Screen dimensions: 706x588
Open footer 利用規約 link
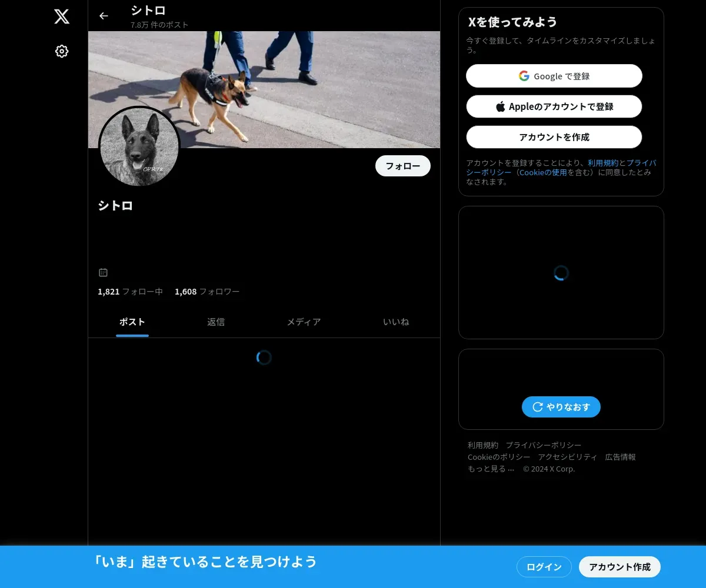coord(483,445)
